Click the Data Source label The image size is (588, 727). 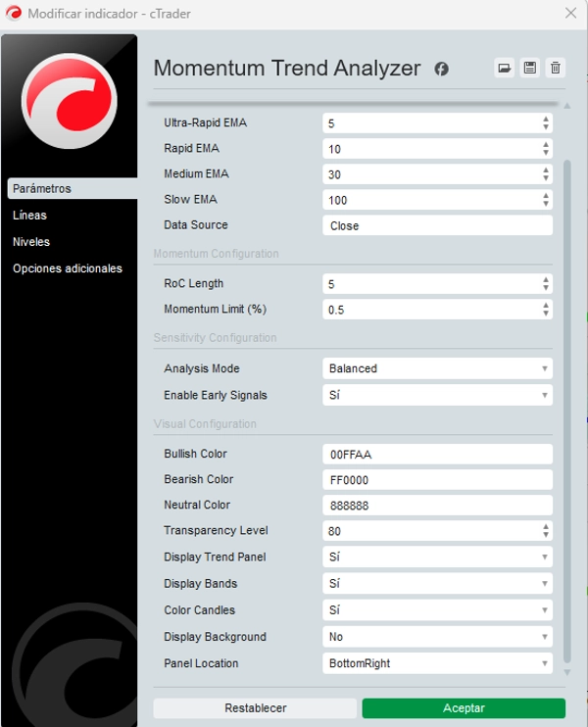tap(196, 225)
